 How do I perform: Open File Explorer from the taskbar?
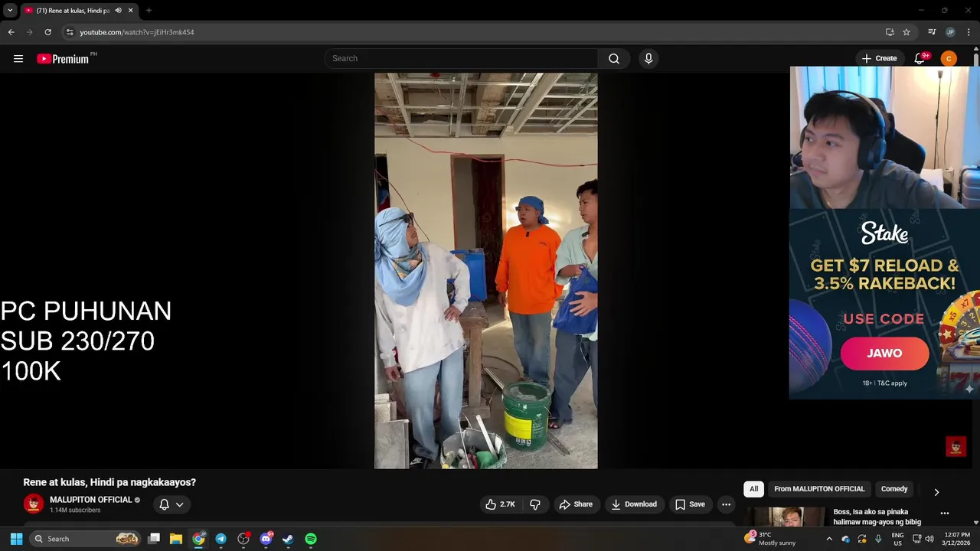click(x=176, y=539)
